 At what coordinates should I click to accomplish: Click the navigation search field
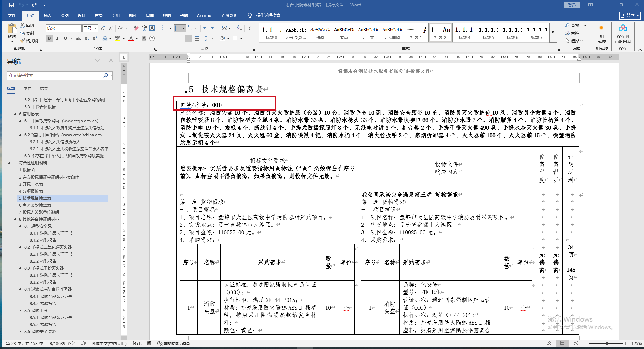click(55, 75)
